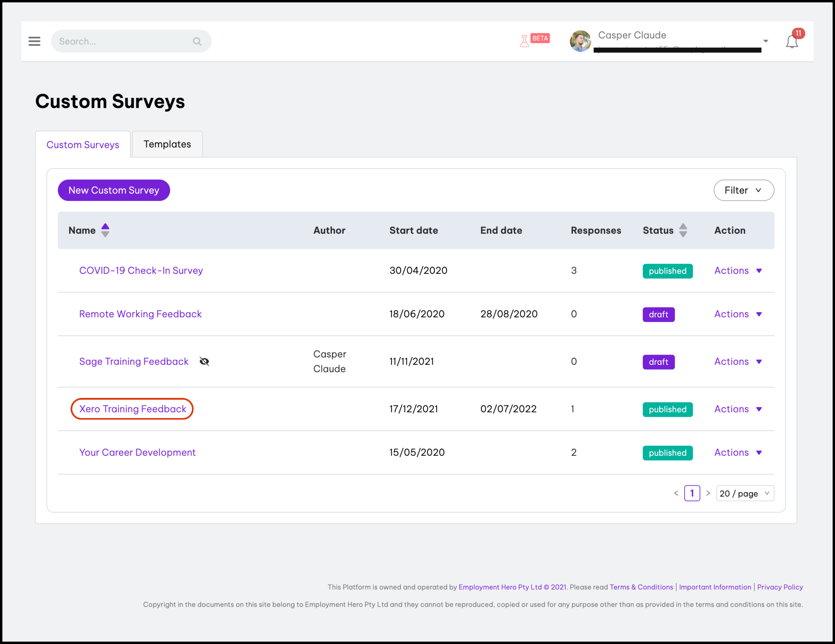Click the Search input field
The width and height of the screenshot is (835, 644).
click(122, 41)
